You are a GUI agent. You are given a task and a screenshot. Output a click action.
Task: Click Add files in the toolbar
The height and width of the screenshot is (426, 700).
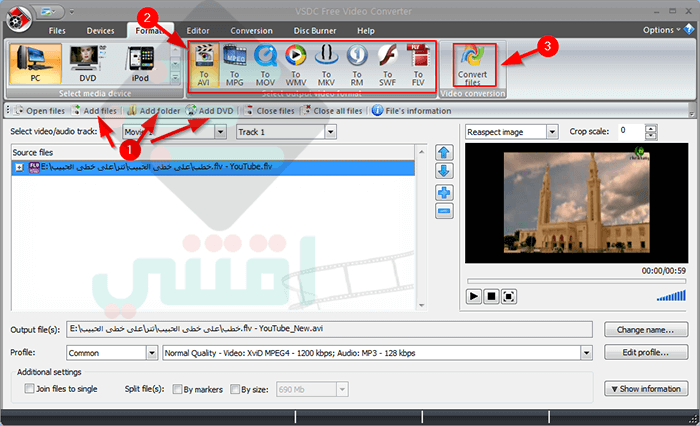point(94,111)
